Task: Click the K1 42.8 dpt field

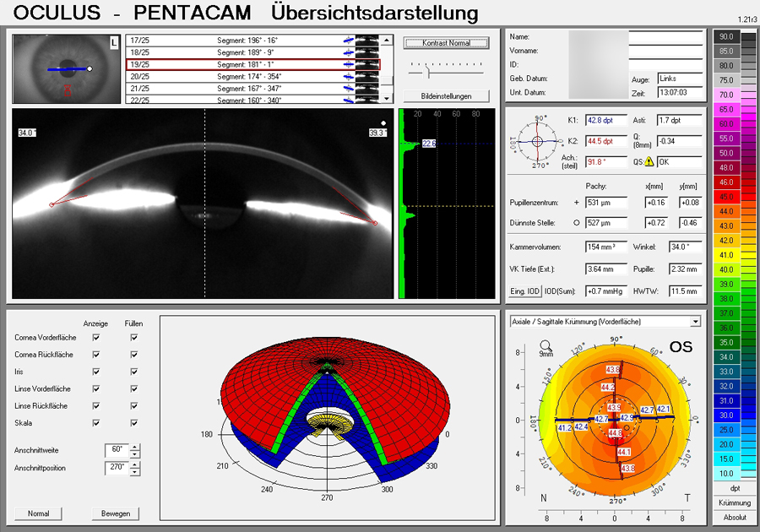Action: [606, 120]
